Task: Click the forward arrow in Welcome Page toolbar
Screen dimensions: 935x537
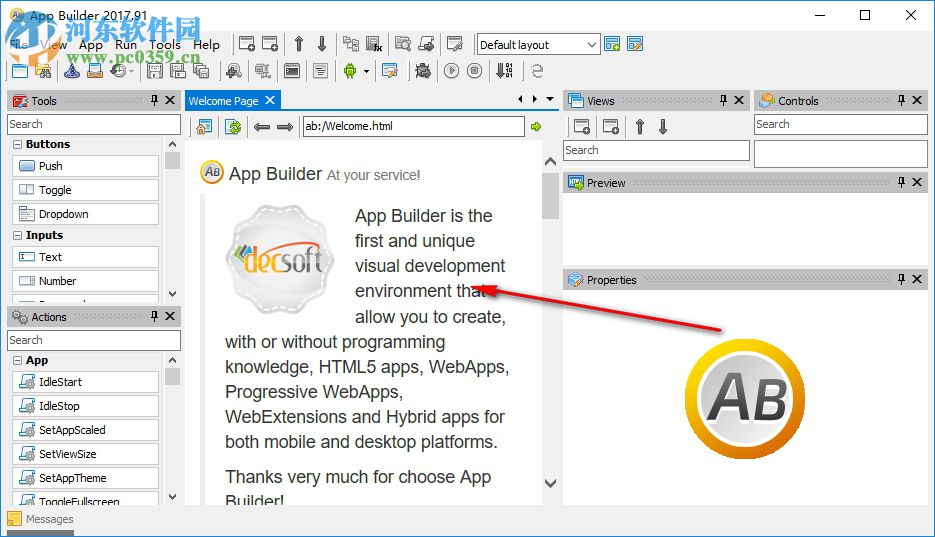Action: [285, 126]
